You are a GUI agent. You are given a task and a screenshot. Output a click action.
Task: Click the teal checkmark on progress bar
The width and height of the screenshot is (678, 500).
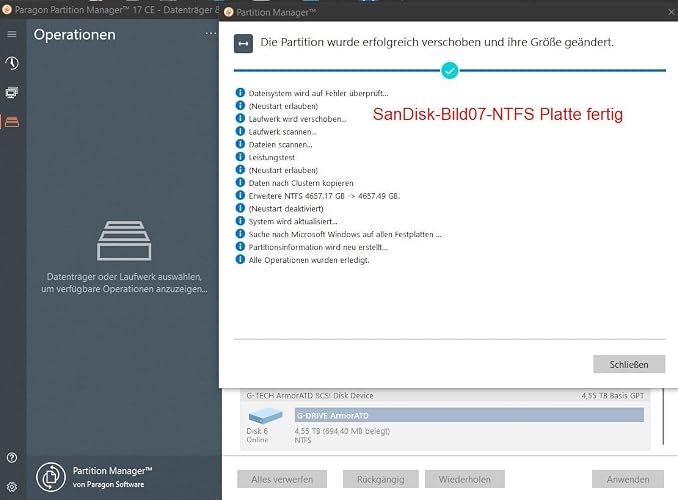(450, 71)
